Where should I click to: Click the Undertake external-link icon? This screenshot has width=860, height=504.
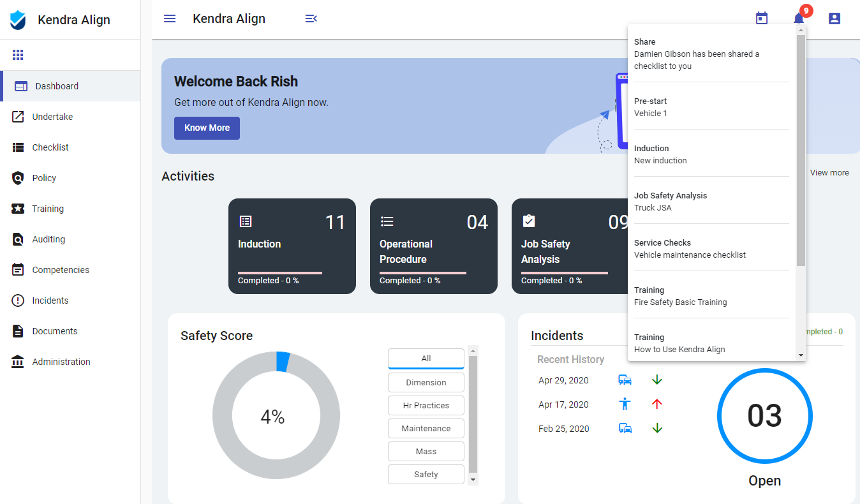pos(18,117)
